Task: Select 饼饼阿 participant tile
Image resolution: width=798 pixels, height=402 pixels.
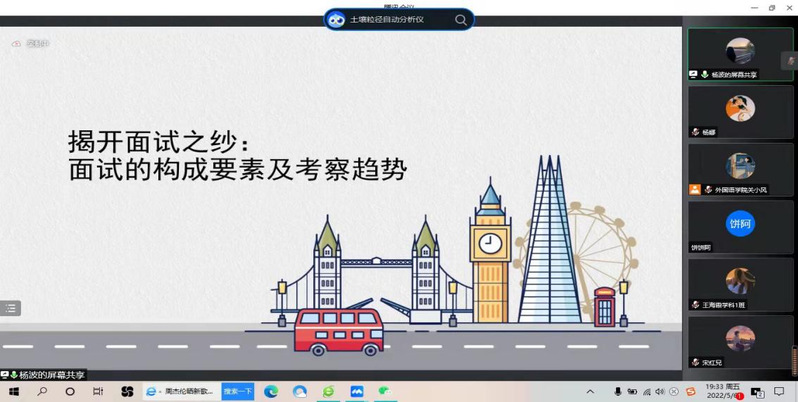Action: [740, 227]
